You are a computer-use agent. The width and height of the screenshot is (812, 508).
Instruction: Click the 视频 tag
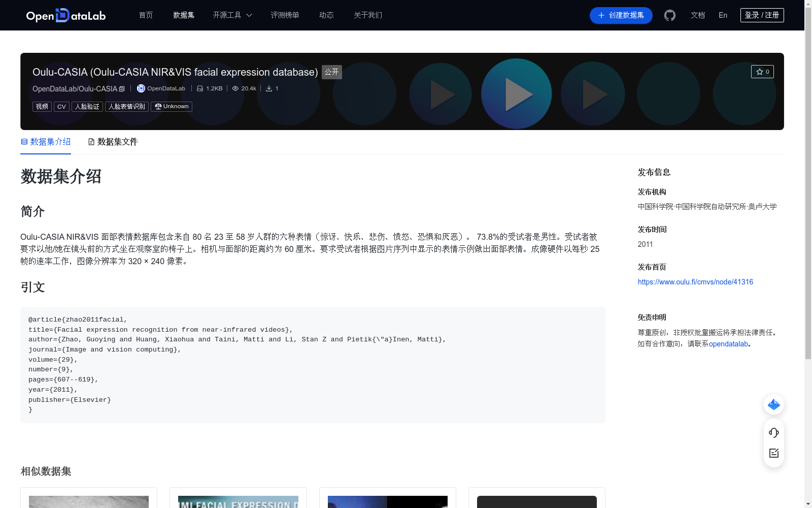tap(42, 107)
